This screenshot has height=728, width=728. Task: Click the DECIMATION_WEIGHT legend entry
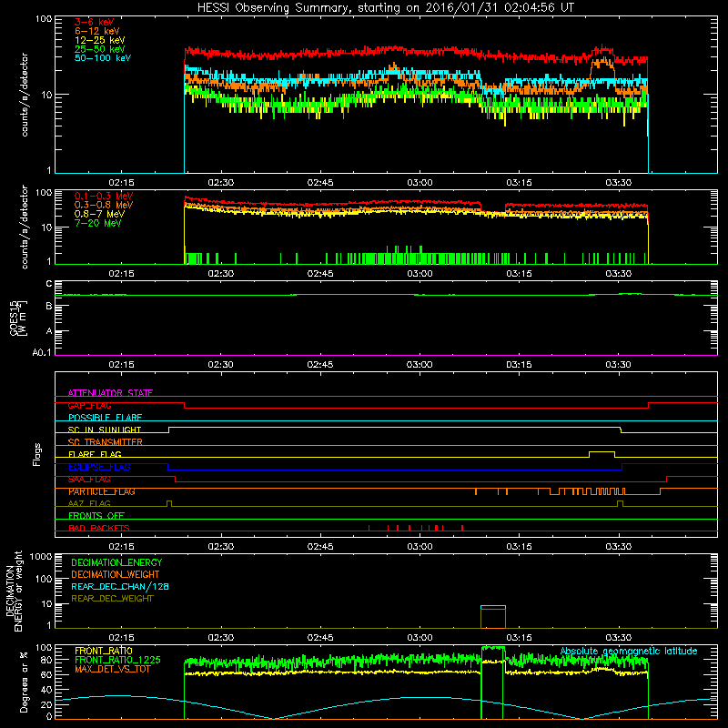(116, 574)
